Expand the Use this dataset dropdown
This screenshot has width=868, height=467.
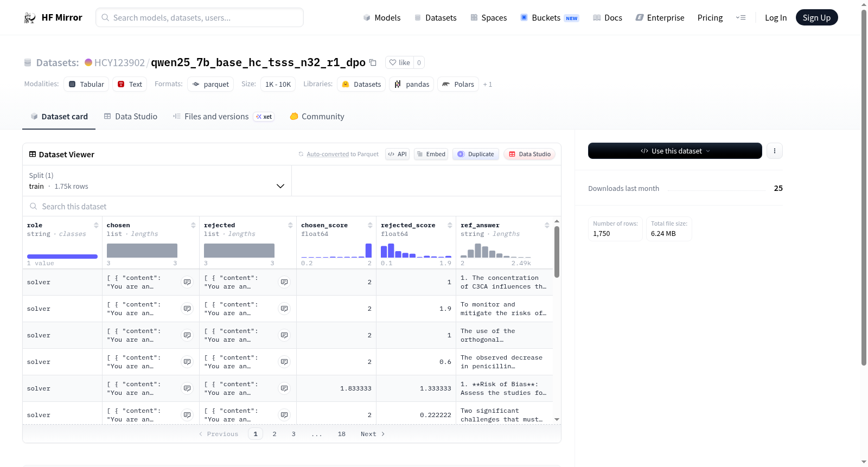coord(675,151)
